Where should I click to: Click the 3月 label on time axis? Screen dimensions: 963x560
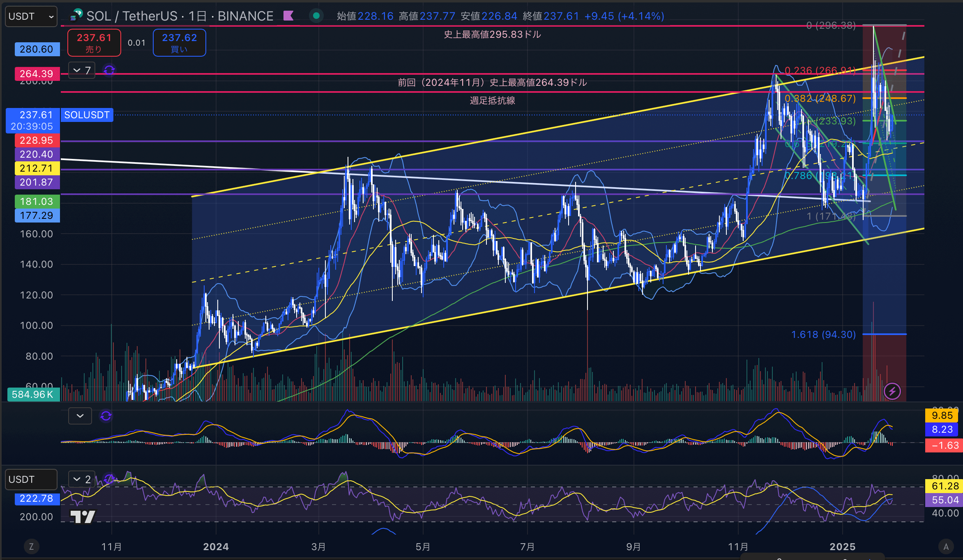318,547
